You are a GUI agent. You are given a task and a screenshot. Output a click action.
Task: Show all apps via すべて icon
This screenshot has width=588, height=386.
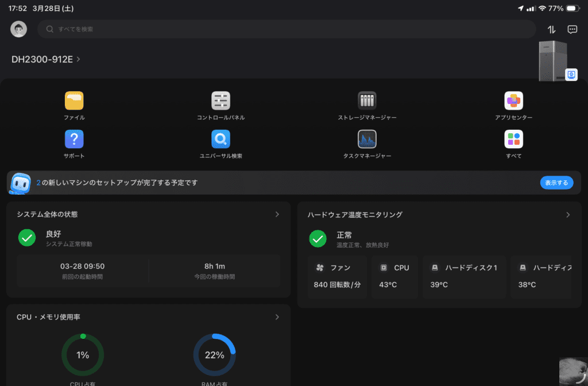(513, 140)
